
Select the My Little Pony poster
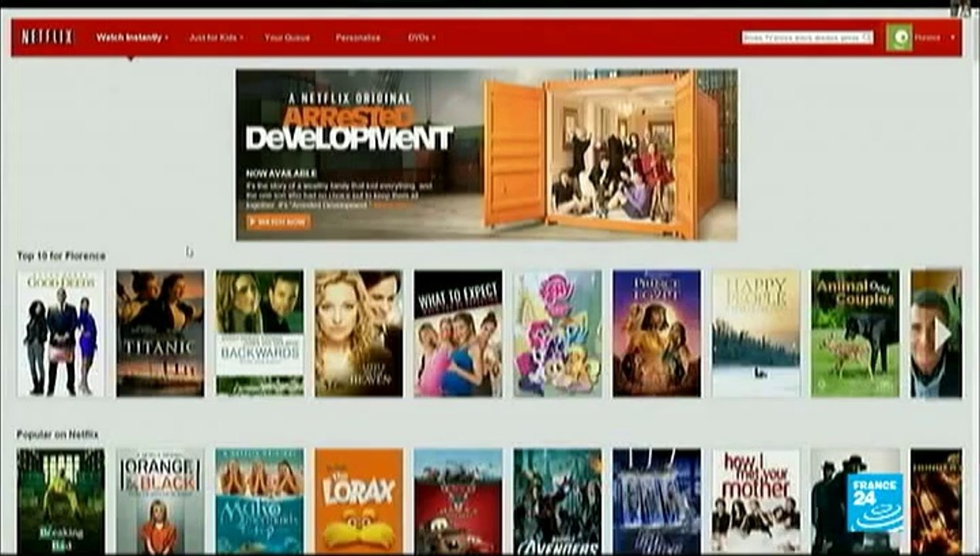click(558, 334)
